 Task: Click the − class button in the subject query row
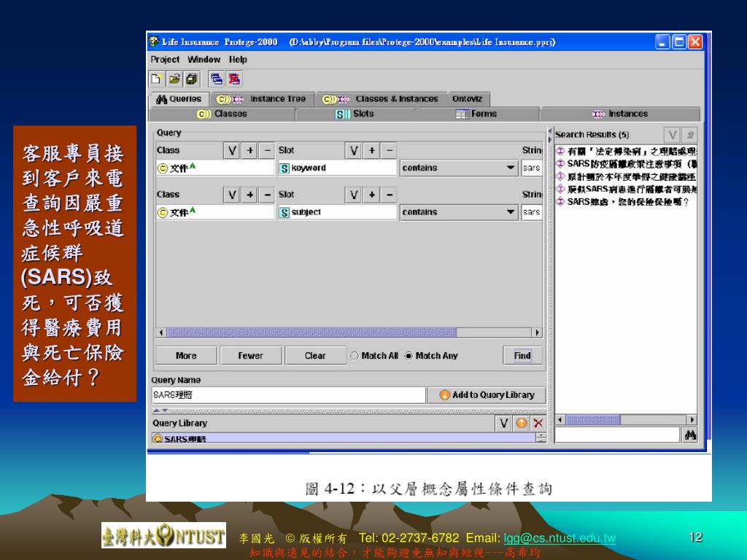(x=267, y=195)
